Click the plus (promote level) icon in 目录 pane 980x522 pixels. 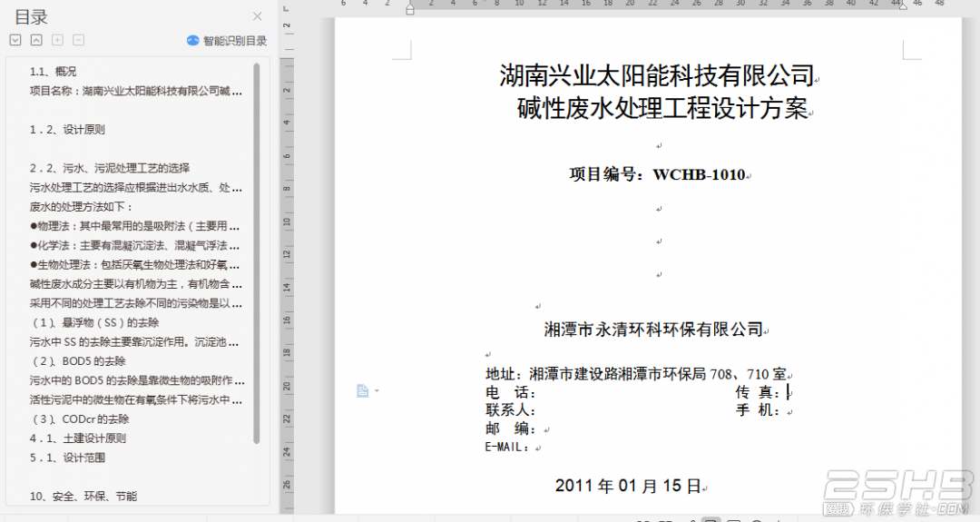pyautogui.click(x=57, y=40)
